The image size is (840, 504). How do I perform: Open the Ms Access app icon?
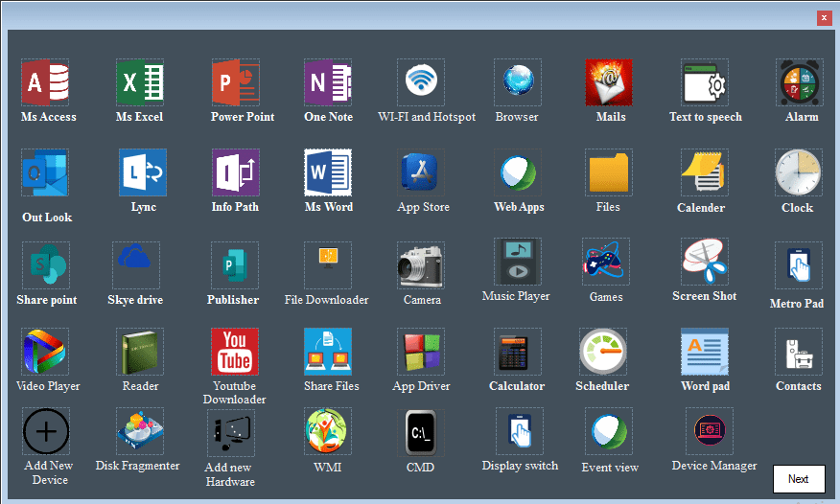pos(45,82)
